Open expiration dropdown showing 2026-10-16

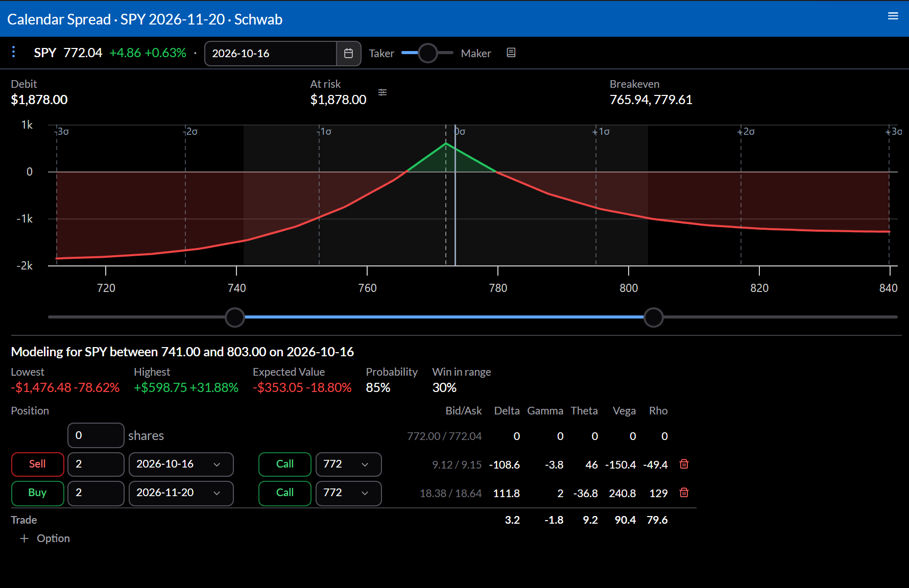181,464
